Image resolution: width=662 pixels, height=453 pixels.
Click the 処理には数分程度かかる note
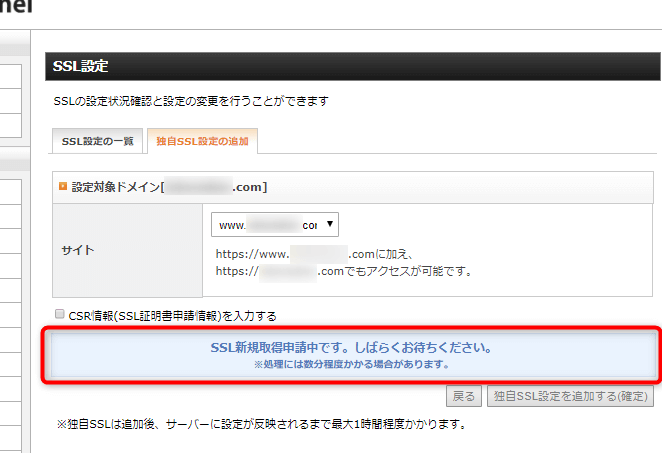click(350, 365)
